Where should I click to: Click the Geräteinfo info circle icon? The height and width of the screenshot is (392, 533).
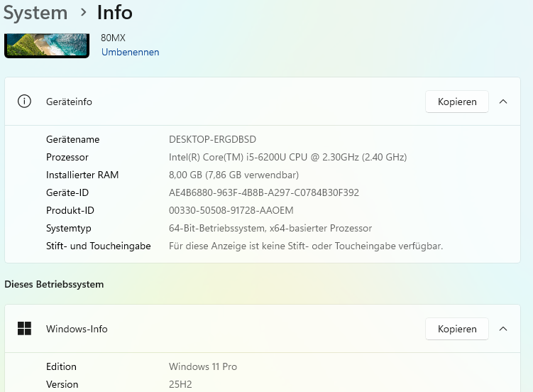(x=24, y=102)
